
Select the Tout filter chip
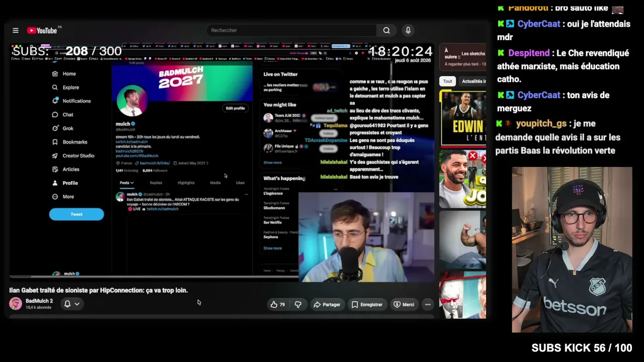pyautogui.click(x=447, y=81)
